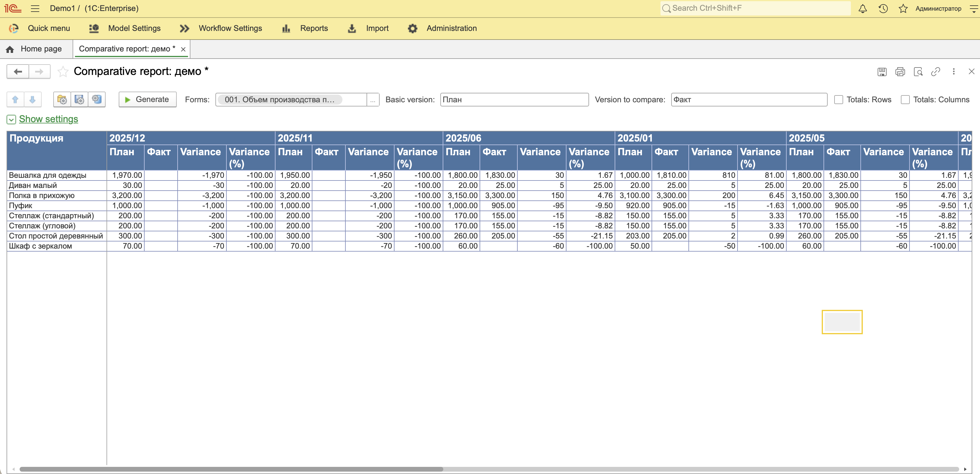Switch to Comparative report: демо tab
The image size is (980, 474).
(x=127, y=49)
